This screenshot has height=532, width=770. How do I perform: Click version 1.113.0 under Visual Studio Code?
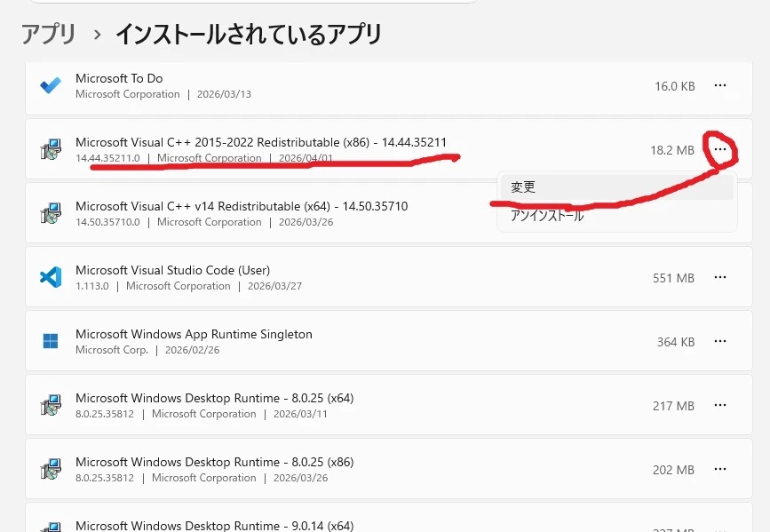coord(91,286)
